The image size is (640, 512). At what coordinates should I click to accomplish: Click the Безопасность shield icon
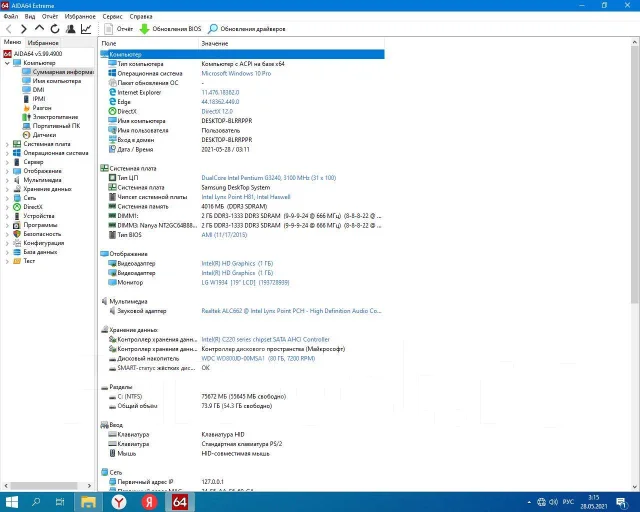(17, 234)
